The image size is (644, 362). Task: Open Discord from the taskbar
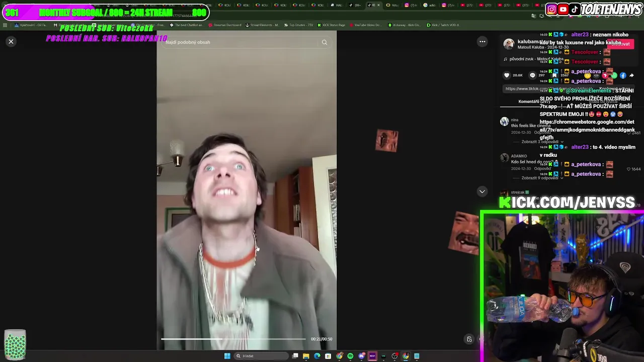pos(361,356)
